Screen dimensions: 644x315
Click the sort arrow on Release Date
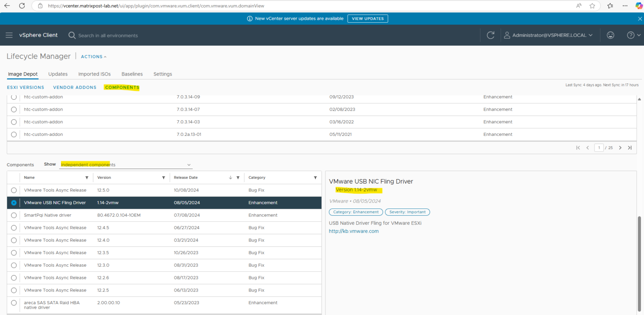pyautogui.click(x=231, y=177)
